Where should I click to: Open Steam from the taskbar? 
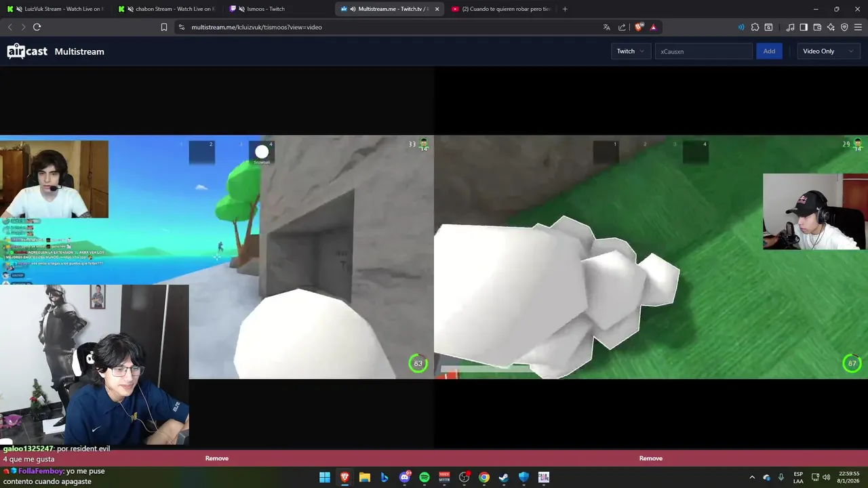(504, 477)
